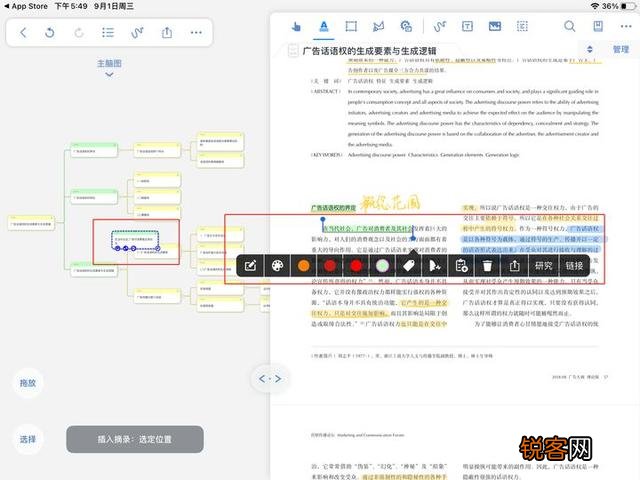Image resolution: width=640 pixels, height=480 pixels.
Task: Tap the handwritten orange annotation in document
Action: [390, 202]
